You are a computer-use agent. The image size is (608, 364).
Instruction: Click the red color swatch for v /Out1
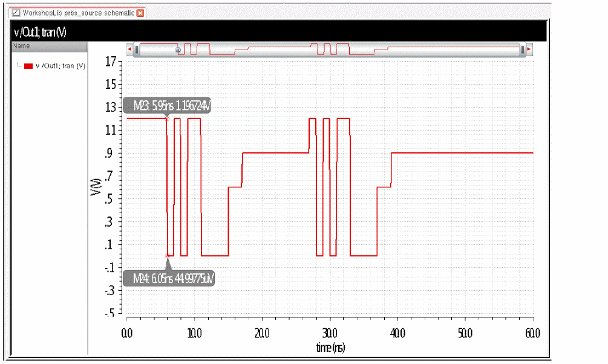pos(28,67)
